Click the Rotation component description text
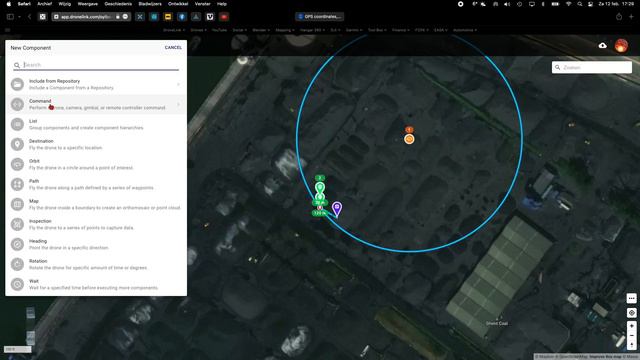 coord(88,268)
